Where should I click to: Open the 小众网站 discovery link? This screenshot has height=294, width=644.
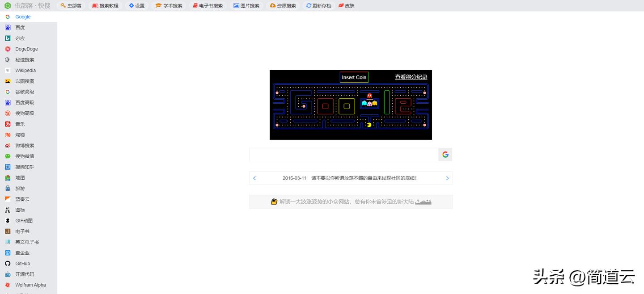pos(351,201)
